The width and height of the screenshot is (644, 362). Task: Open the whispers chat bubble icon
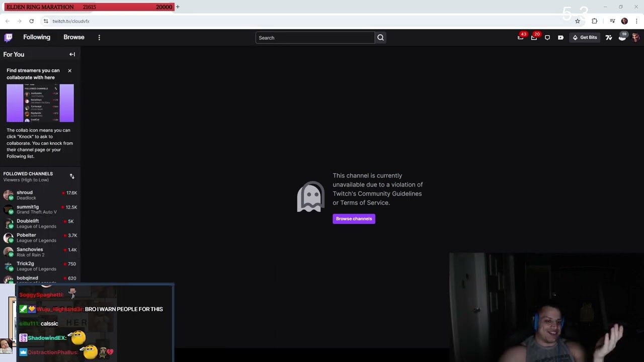pyautogui.click(x=547, y=38)
